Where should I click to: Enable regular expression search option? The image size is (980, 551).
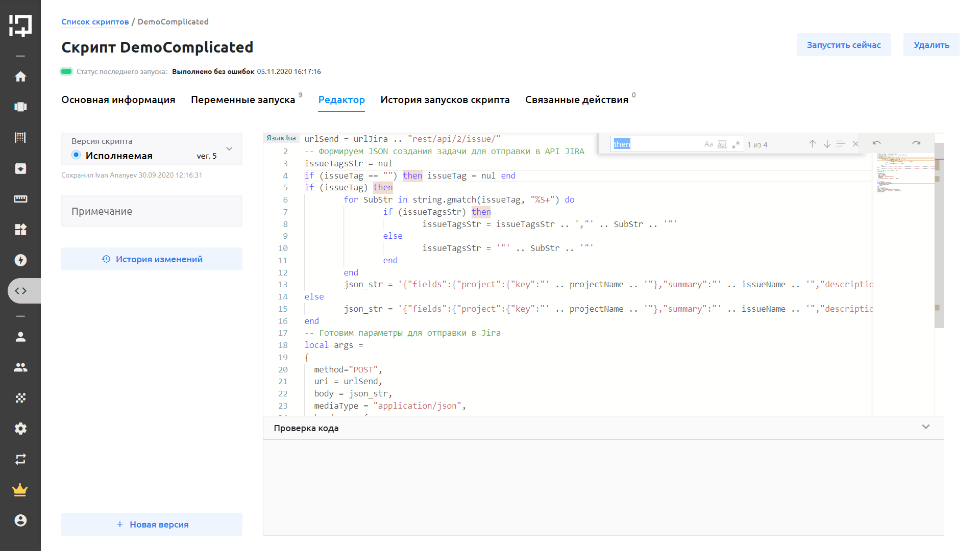point(736,144)
